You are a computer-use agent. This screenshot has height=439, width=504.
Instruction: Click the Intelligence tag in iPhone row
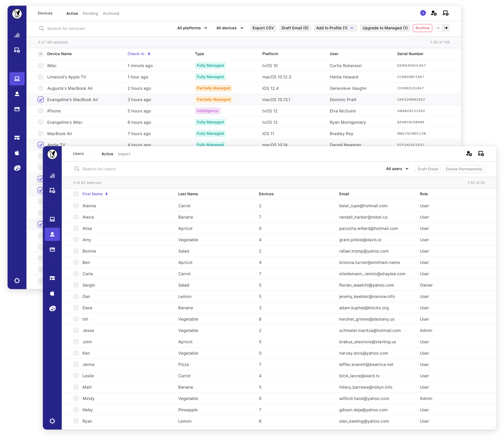(x=208, y=111)
